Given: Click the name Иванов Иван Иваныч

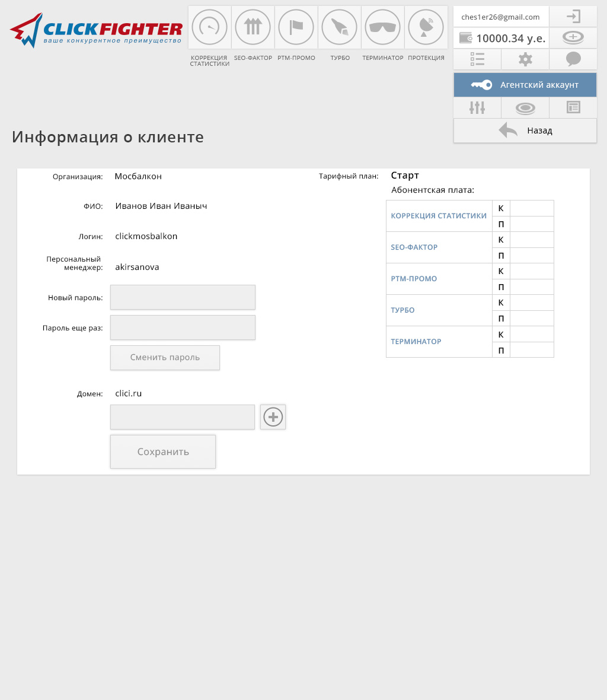Looking at the screenshot, I should pos(161,206).
